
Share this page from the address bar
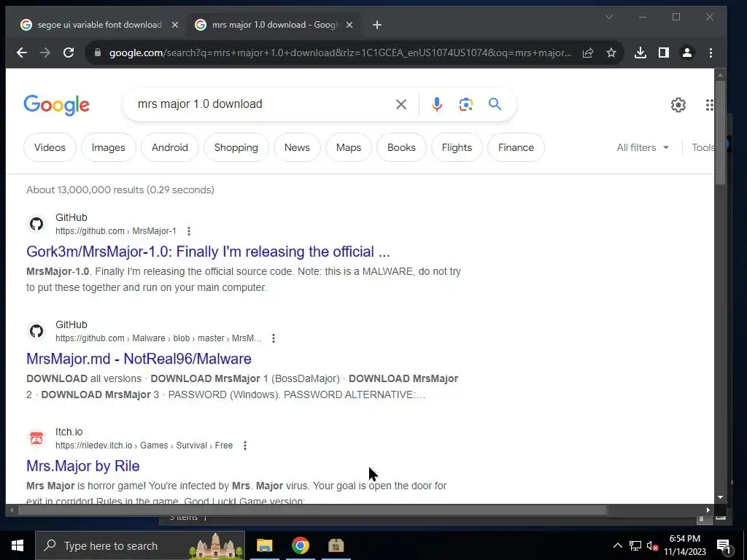588,52
